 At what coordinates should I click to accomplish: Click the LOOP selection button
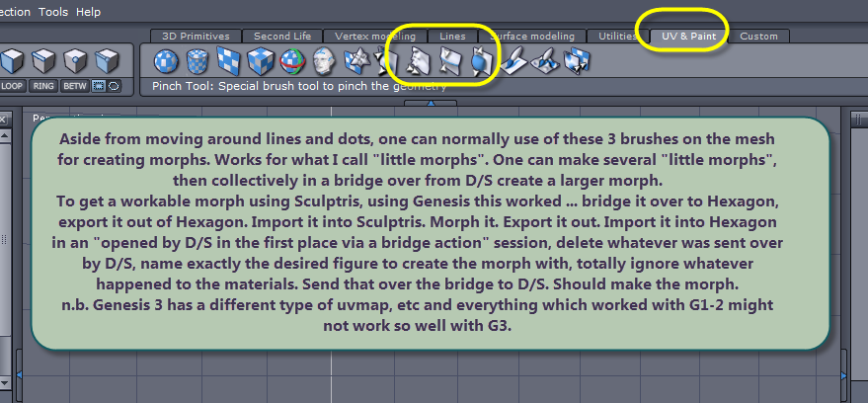pos(12,86)
